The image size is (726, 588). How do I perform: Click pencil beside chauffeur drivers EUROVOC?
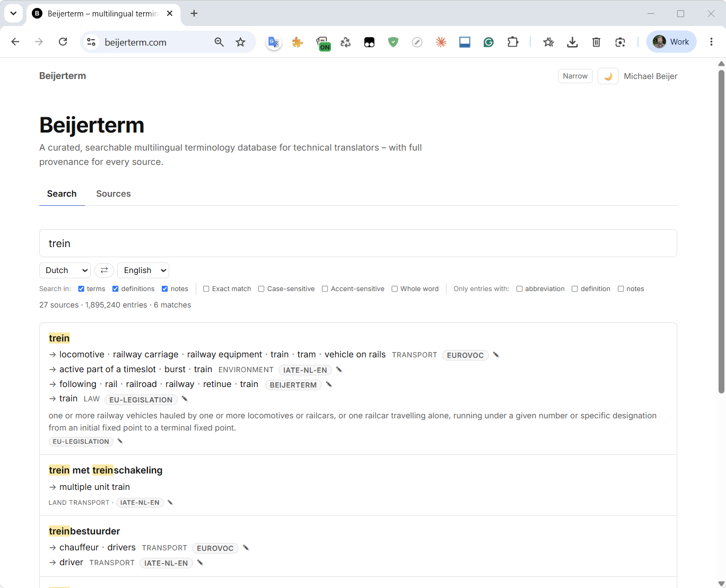coord(246,548)
